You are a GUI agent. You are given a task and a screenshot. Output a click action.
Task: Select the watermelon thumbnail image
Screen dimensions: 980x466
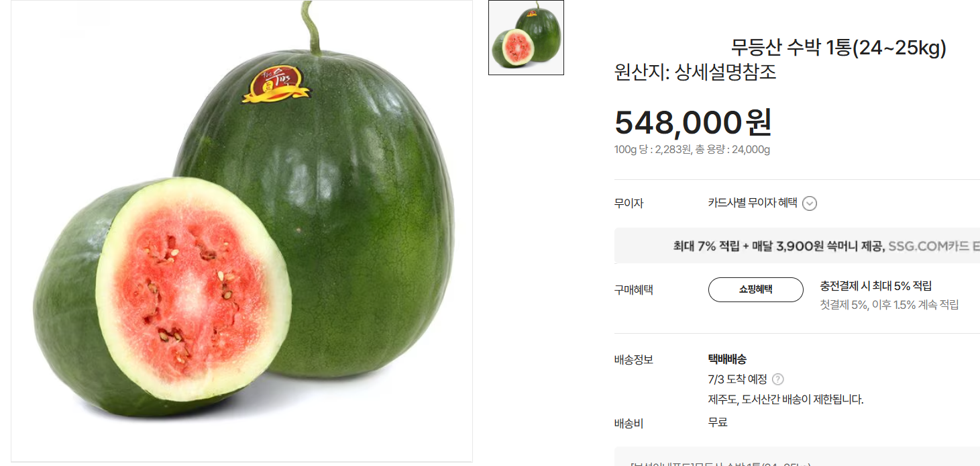526,38
